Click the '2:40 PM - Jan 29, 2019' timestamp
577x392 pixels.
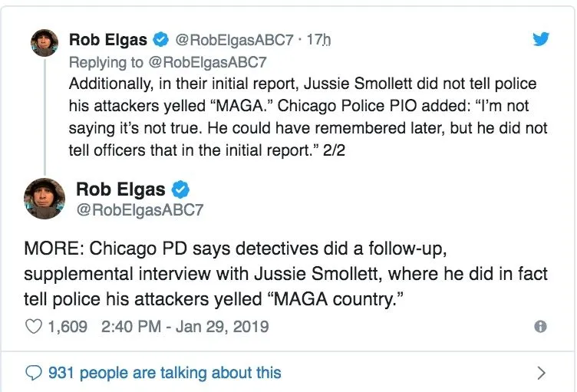coord(184,327)
